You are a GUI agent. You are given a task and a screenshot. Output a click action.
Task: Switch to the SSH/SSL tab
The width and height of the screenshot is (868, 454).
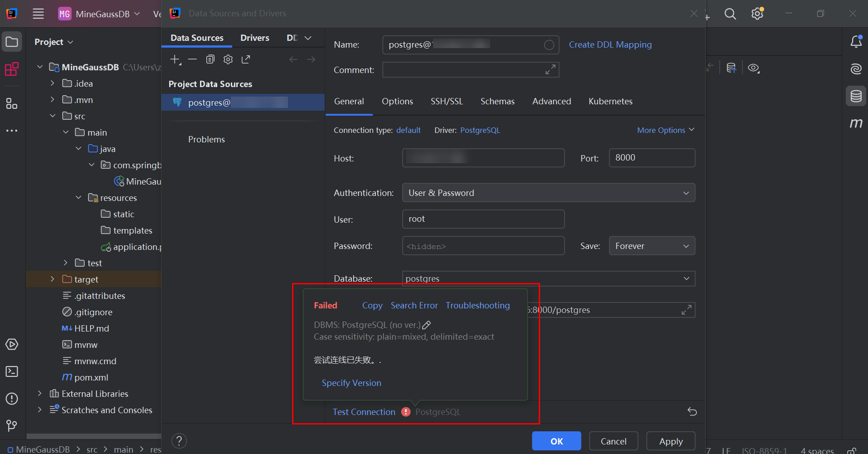[447, 101]
